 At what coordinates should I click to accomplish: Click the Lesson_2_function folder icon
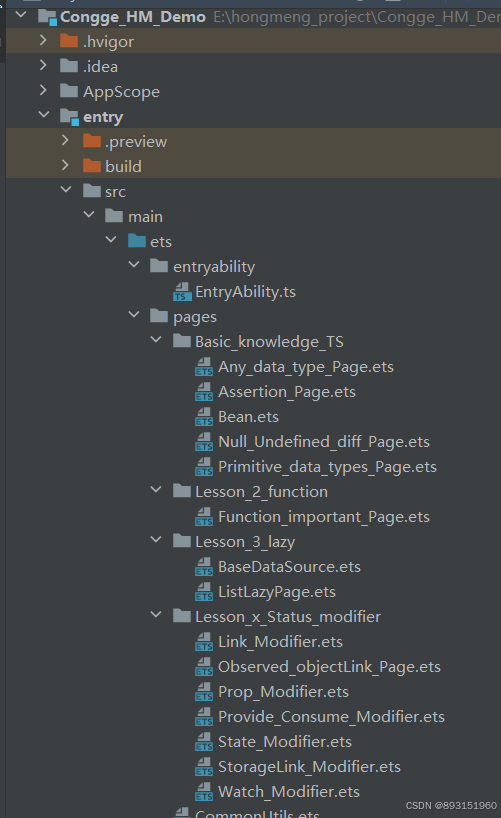pos(182,491)
